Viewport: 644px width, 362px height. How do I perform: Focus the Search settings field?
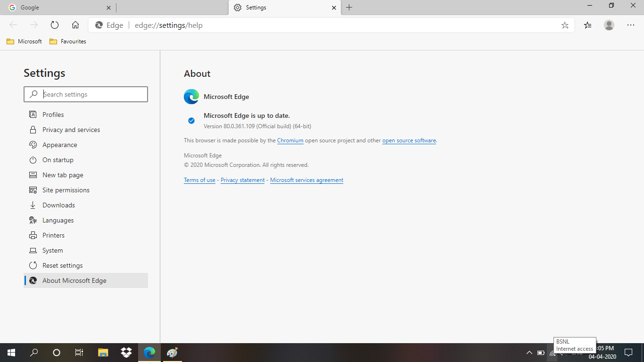(x=86, y=94)
